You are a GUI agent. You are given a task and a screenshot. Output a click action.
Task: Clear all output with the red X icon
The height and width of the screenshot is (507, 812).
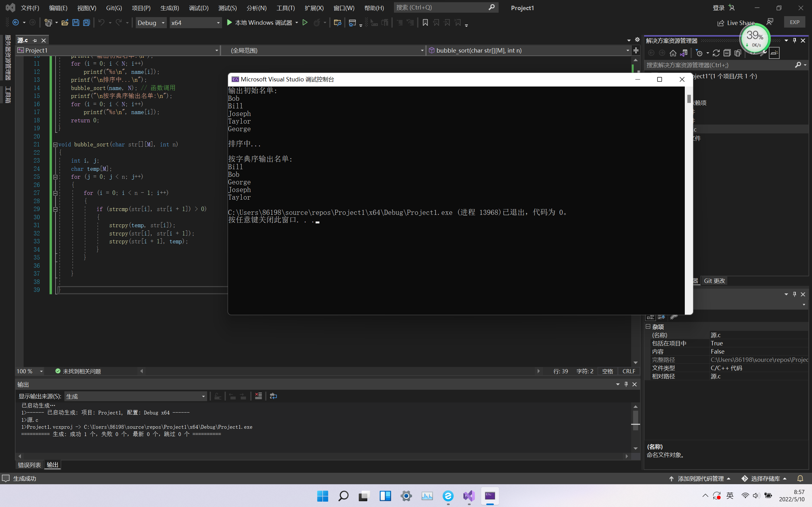pyautogui.click(x=259, y=396)
